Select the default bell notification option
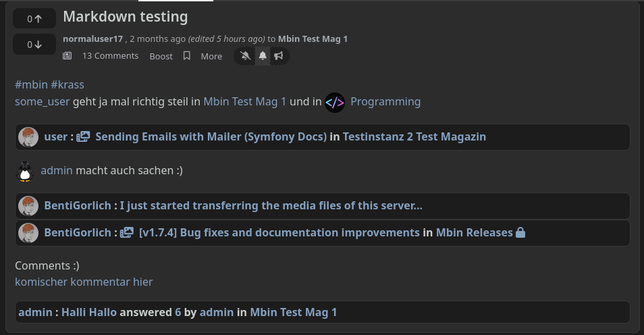Viewport: 644px width, 335px height. [263, 56]
